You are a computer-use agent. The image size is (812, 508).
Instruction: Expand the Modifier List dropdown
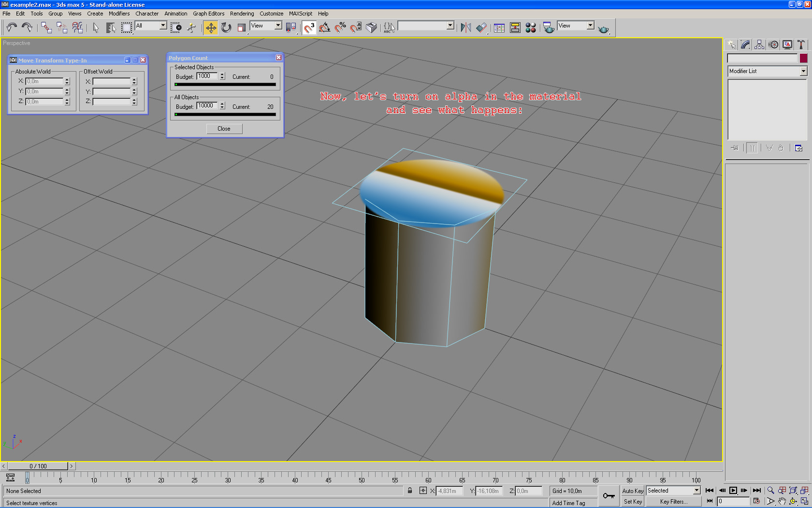click(803, 71)
